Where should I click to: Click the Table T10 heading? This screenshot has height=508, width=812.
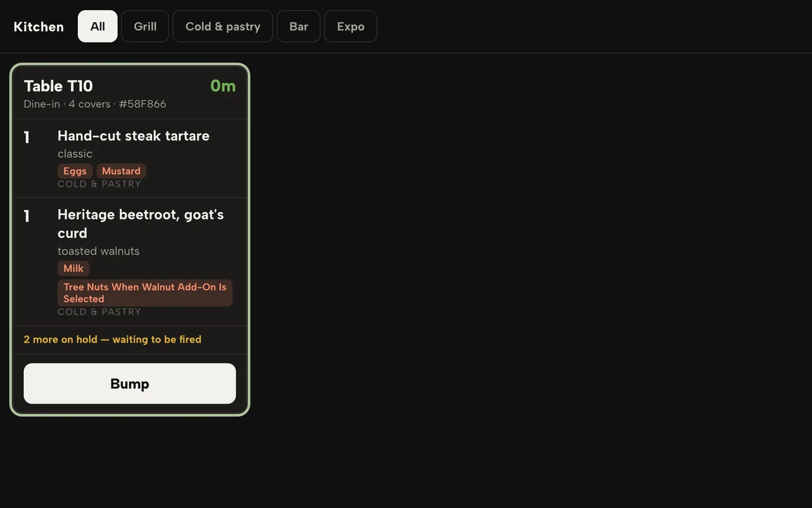click(58, 86)
